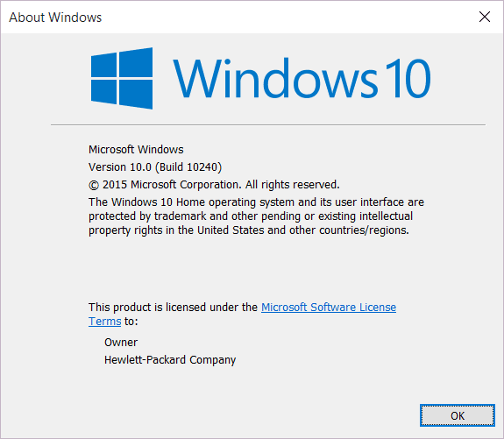
Task: Click the Windows wordmark in the banner
Action: pyautogui.click(x=276, y=78)
